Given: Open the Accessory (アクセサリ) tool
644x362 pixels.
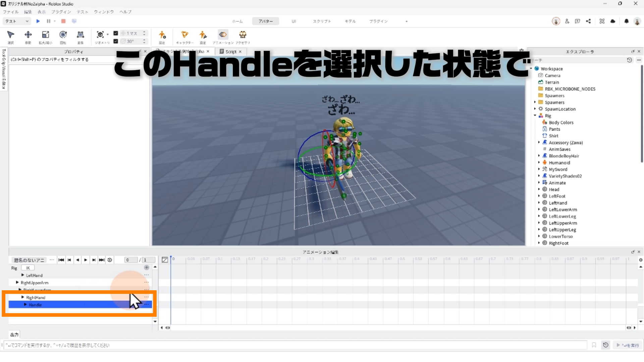Looking at the screenshot, I should tap(243, 35).
